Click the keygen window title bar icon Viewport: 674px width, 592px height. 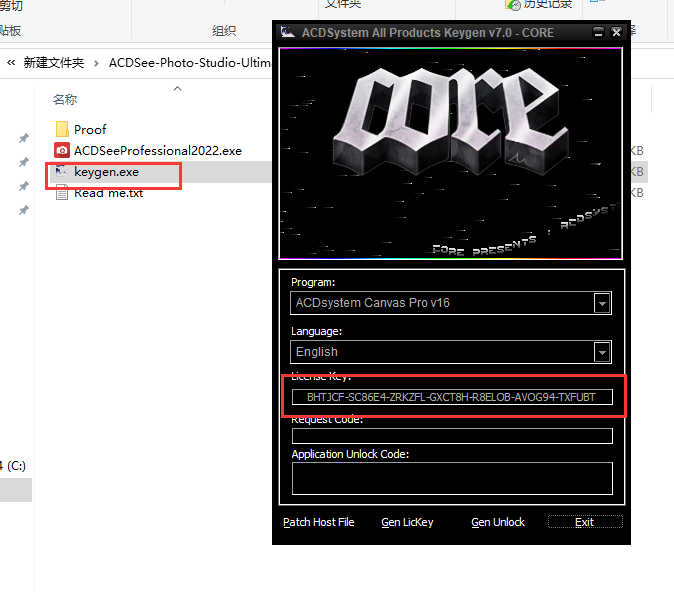coord(288,32)
